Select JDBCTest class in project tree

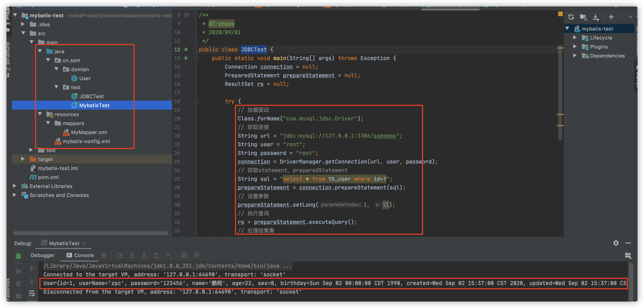click(87, 96)
